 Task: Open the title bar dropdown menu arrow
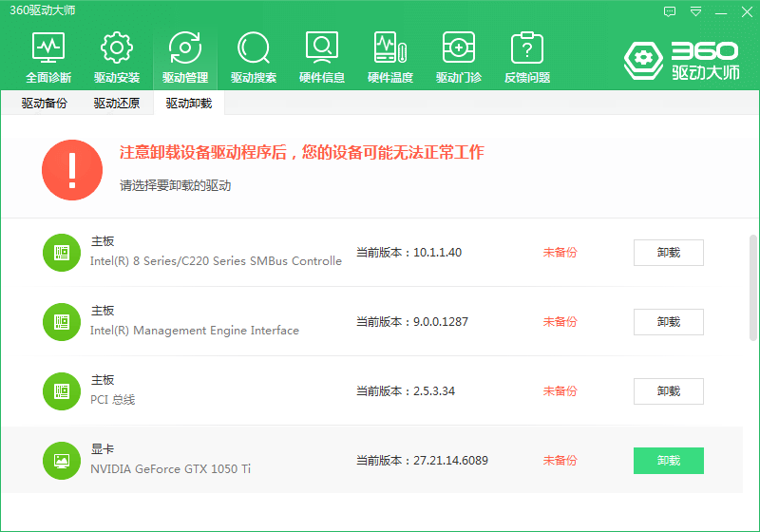(x=696, y=11)
